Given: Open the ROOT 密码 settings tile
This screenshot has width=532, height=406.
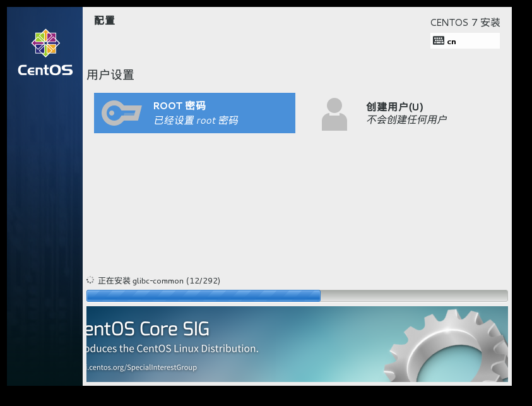Looking at the screenshot, I should 194,113.
